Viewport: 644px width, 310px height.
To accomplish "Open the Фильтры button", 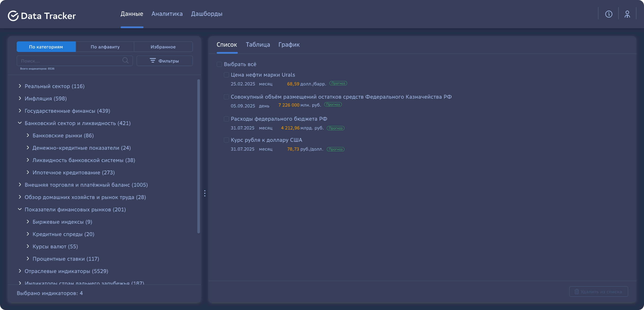I will tap(165, 61).
